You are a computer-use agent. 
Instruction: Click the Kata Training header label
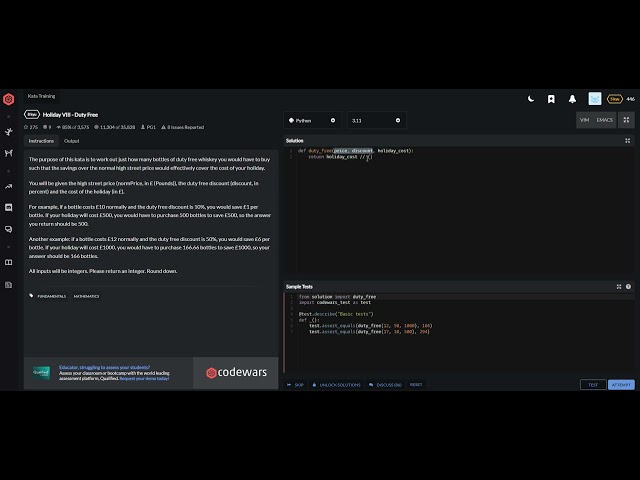click(41, 96)
